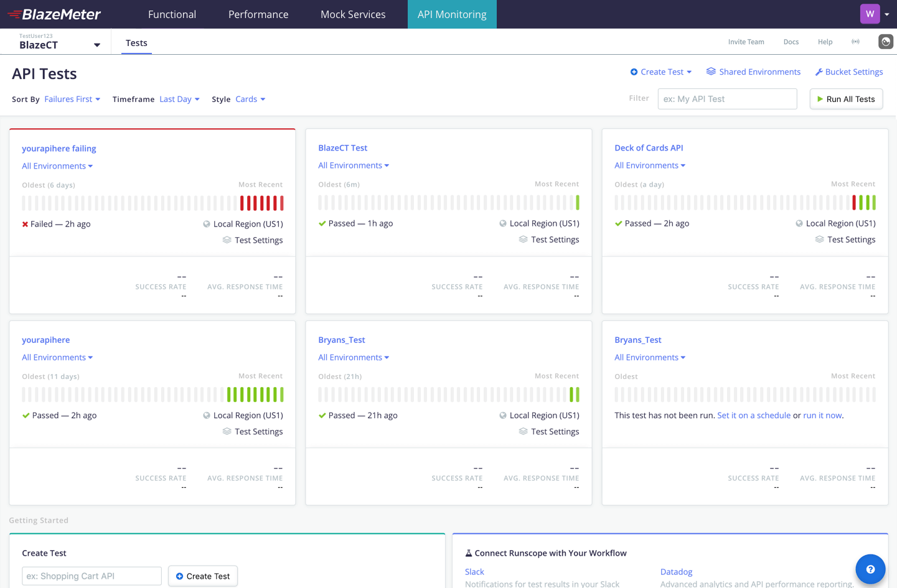Open the Docs link

pos(791,42)
